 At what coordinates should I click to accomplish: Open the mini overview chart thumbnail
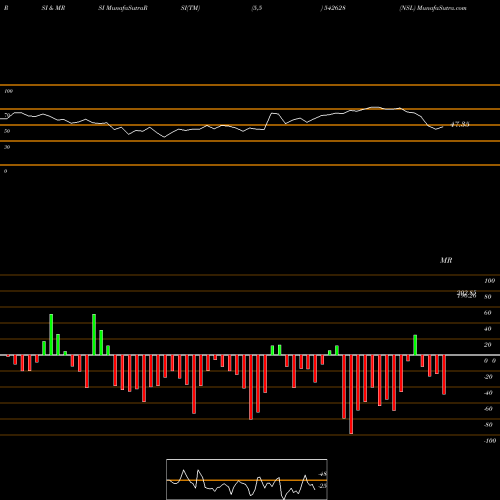pyautogui.click(x=247, y=479)
